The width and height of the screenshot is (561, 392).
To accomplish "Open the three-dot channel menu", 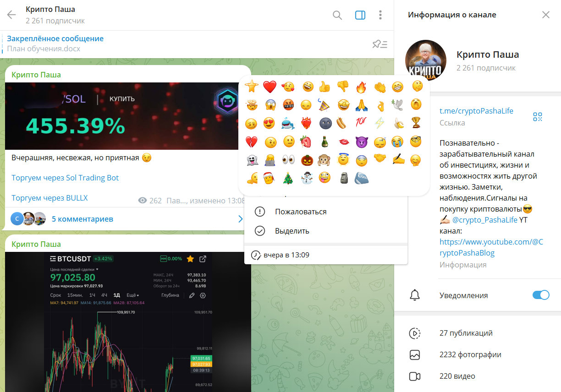I will click(380, 15).
